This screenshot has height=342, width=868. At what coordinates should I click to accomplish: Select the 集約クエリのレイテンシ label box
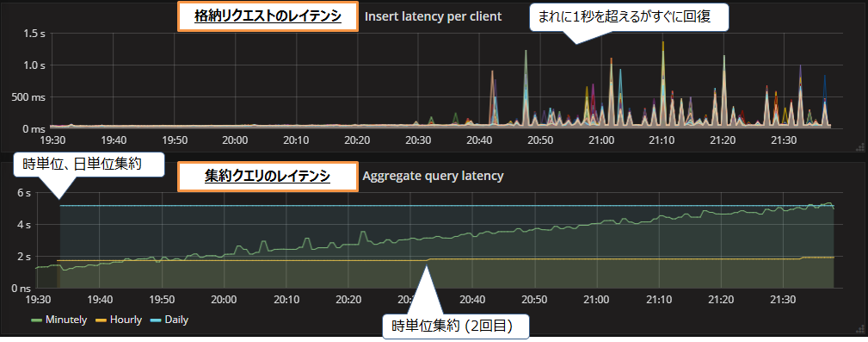[x=268, y=177]
